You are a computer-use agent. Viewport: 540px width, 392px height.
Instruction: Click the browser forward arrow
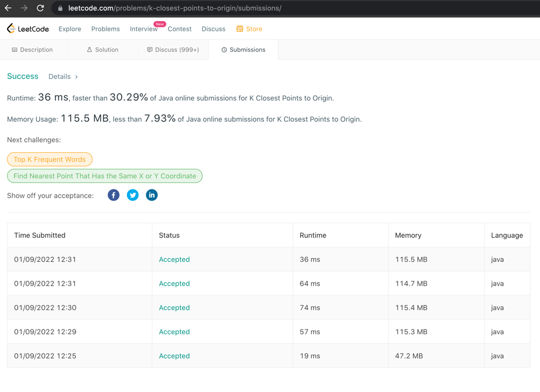24,8
